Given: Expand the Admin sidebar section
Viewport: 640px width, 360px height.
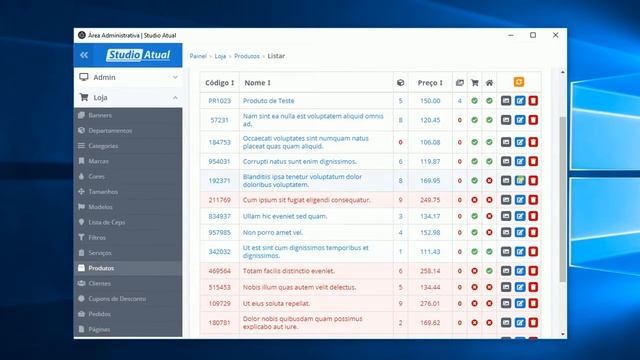Looking at the screenshot, I should [128, 77].
